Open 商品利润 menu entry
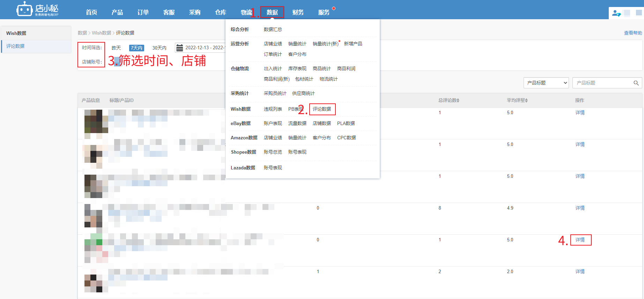Screen dimensions: 644x299 pos(346,68)
